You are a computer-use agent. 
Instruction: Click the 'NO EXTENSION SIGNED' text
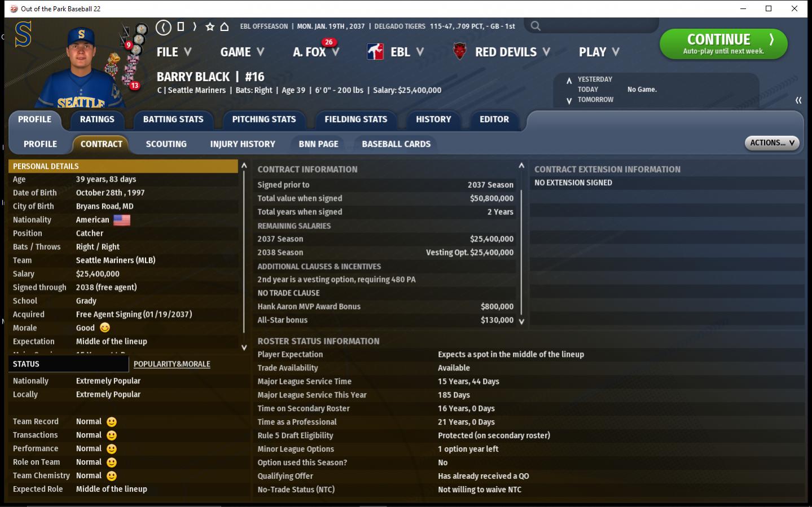pos(573,183)
